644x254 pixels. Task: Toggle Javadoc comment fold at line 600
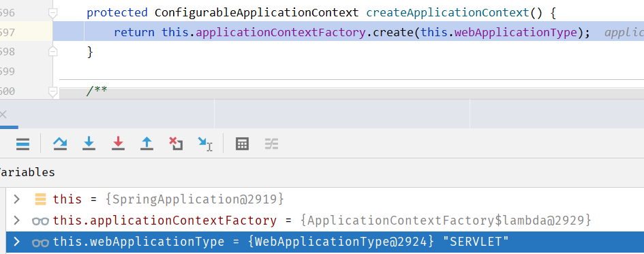[52, 91]
